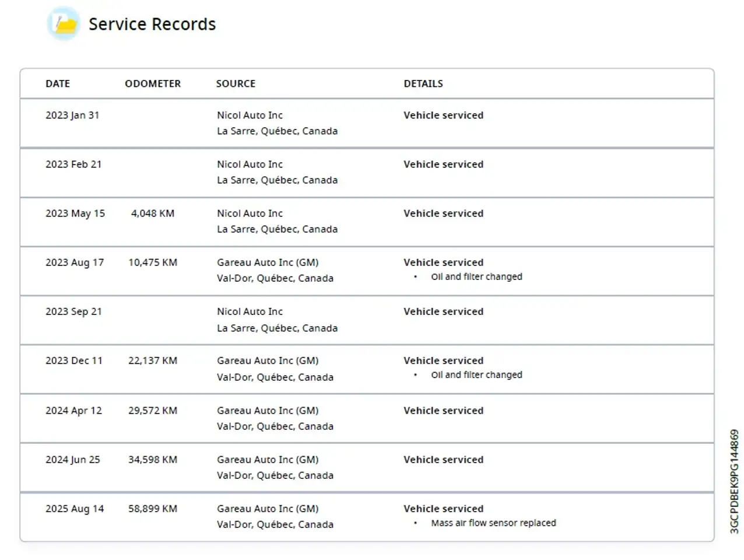This screenshot has height=560, width=744.
Task: Click Nicol Auto Inc in Jan 31 row
Action: [250, 116]
